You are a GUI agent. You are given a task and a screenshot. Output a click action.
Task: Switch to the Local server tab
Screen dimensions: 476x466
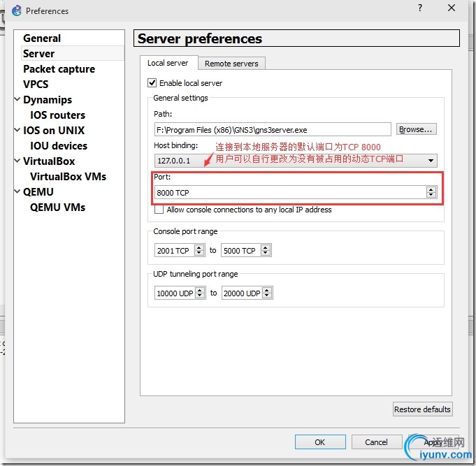(168, 63)
